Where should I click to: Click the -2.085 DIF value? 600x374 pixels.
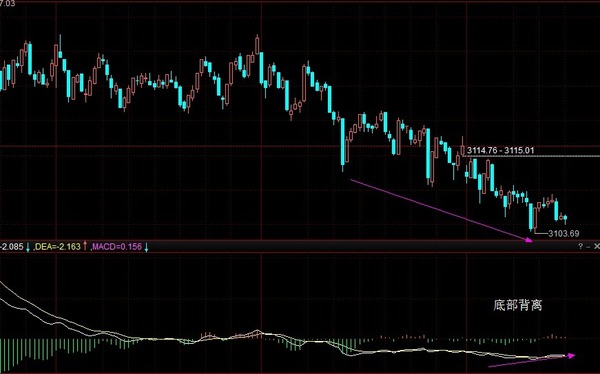coord(12,247)
